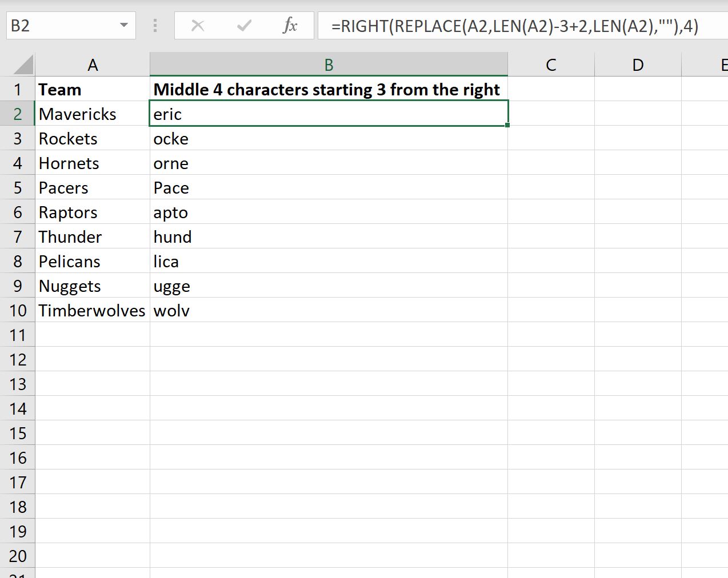Viewport: 728px width, 578px height.
Task: Select the Hornets cell
Action: tap(93, 163)
